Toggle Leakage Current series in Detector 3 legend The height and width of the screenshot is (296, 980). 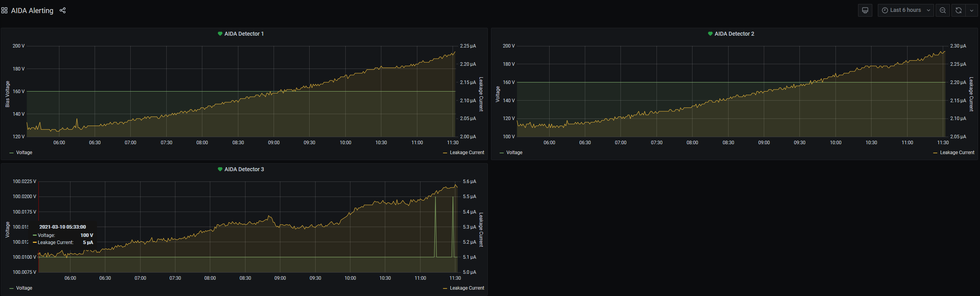tap(467, 288)
